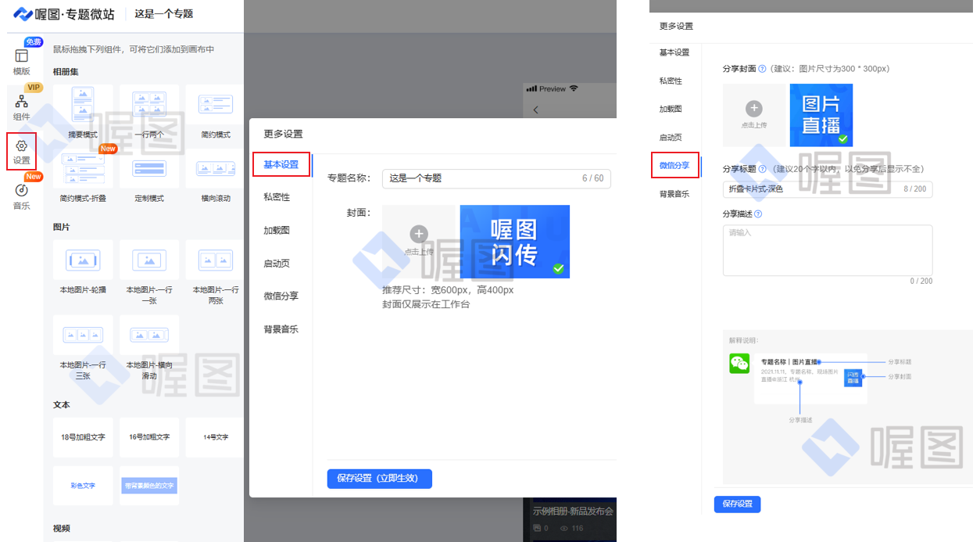
Task: Select the 简约模式 album component
Action: tap(216, 113)
